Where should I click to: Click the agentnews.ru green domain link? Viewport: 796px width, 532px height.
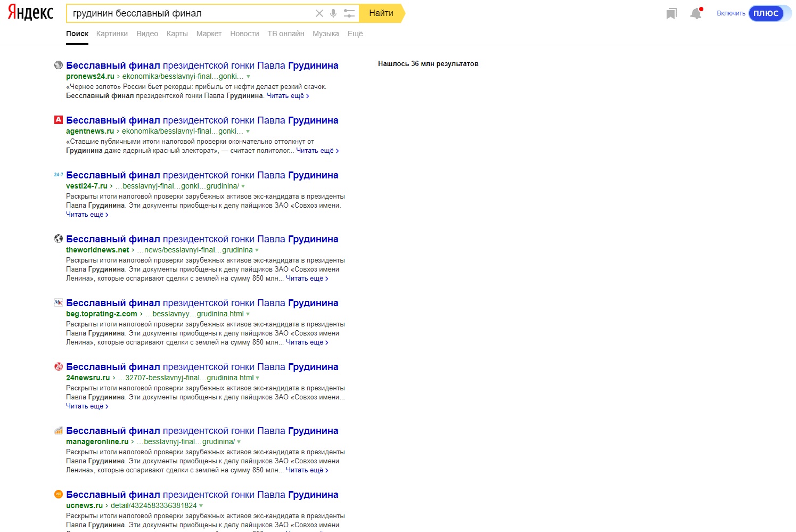[x=90, y=131]
